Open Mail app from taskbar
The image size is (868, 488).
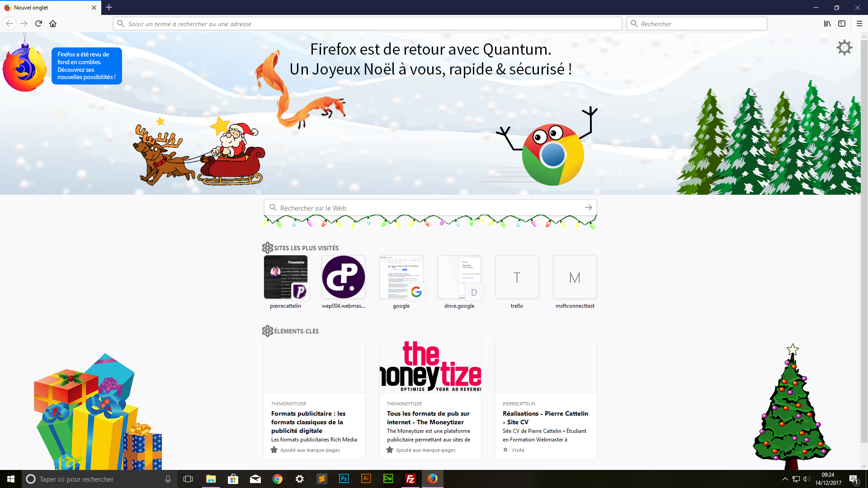(x=255, y=479)
